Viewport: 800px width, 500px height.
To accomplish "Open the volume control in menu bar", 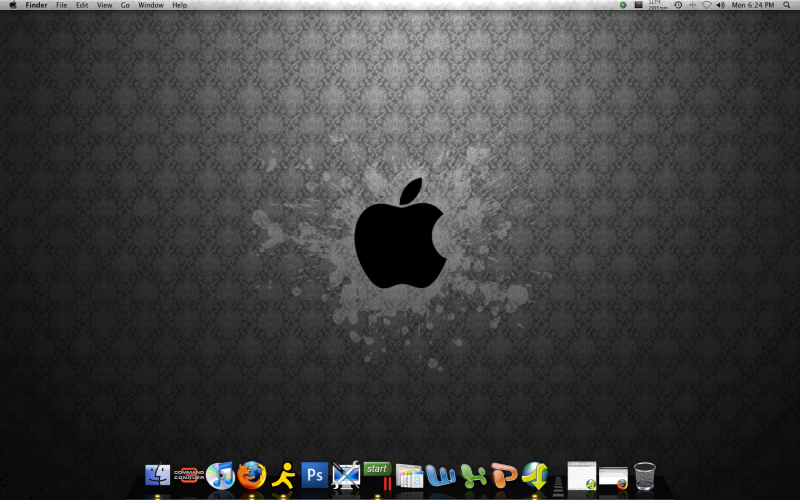I will point(720,5).
